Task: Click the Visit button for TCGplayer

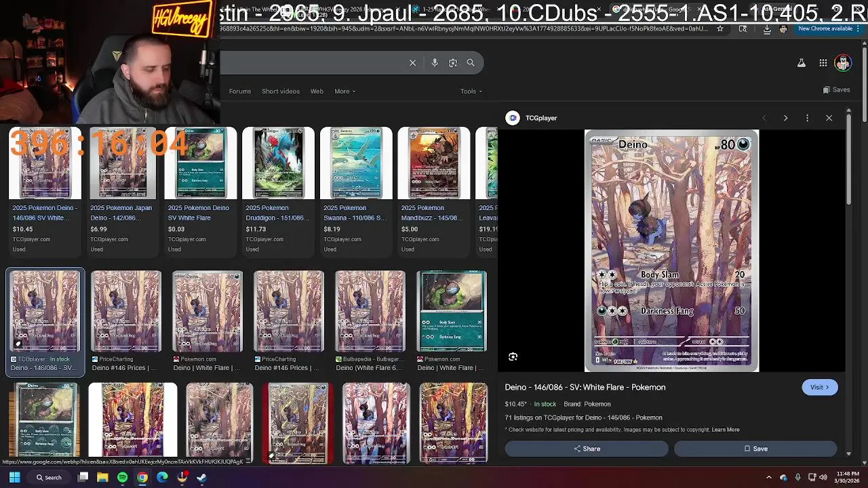Action: (x=819, y=387)
